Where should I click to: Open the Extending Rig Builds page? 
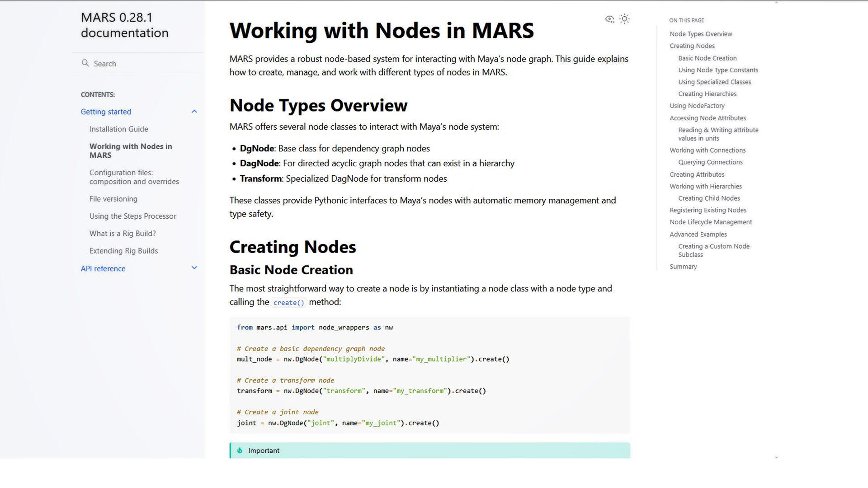coord(124,251)
